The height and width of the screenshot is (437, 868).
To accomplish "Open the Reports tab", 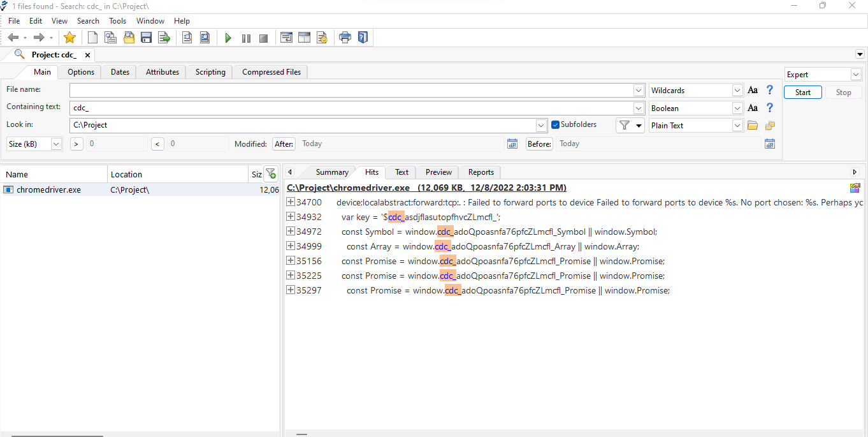I will click(x=481, y=172).
